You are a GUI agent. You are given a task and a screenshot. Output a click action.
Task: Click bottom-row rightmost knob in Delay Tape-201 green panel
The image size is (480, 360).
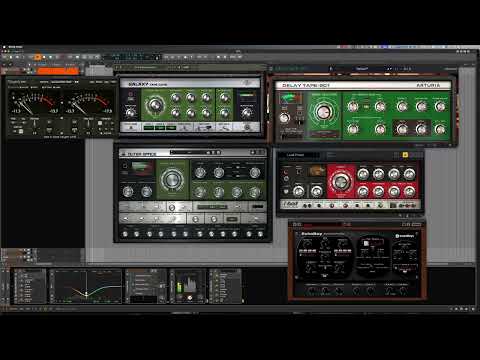[x=440, y=129]
